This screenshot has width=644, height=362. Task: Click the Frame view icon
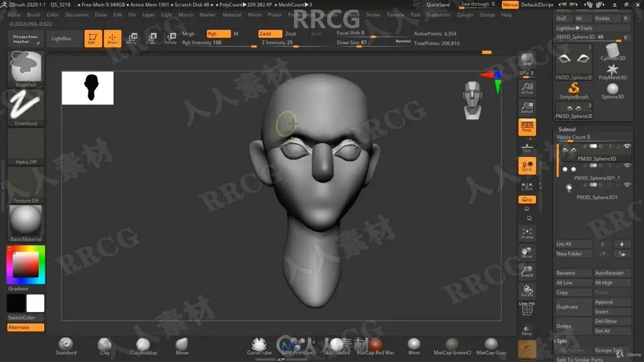pos(527,233)
